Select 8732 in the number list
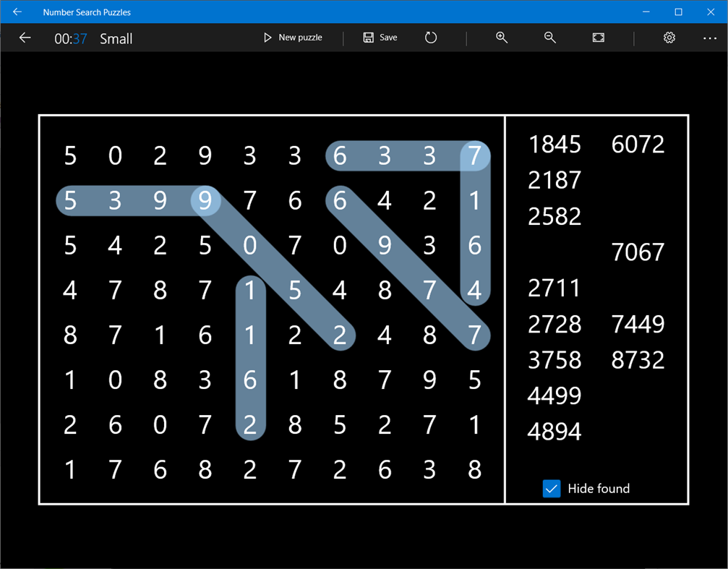The width and height of the screenshot is (728, 569). click(638, 360)
